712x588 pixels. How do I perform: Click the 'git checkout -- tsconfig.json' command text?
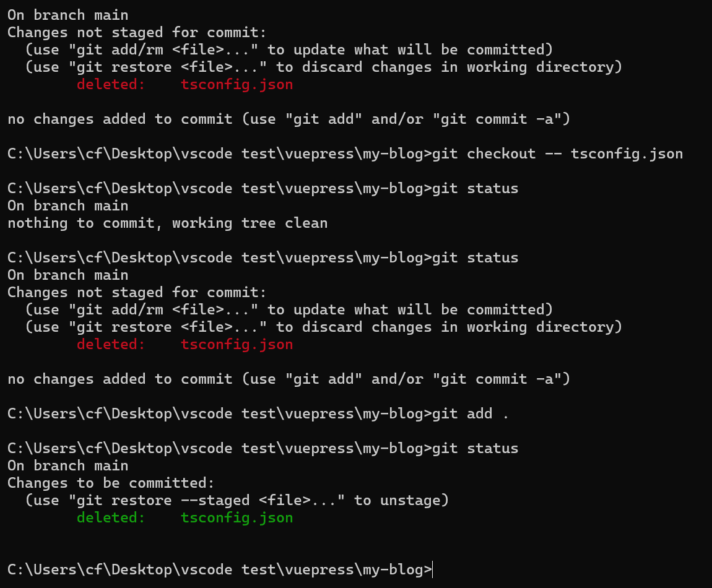click(557, 154)
